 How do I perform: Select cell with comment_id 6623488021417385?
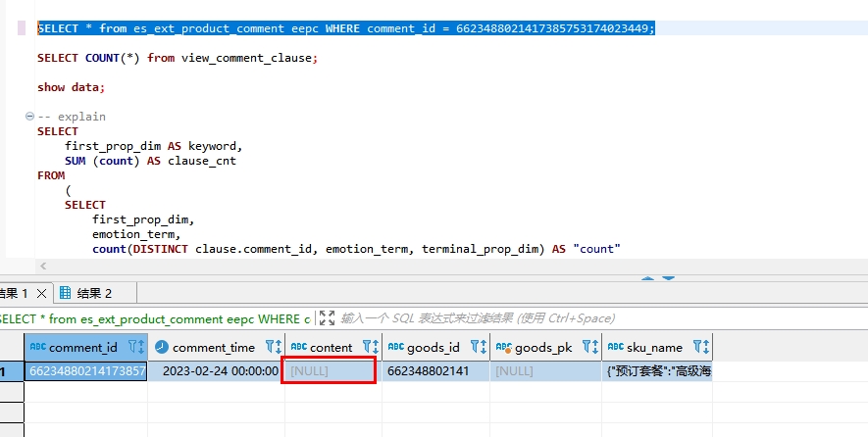coord(85,371)
